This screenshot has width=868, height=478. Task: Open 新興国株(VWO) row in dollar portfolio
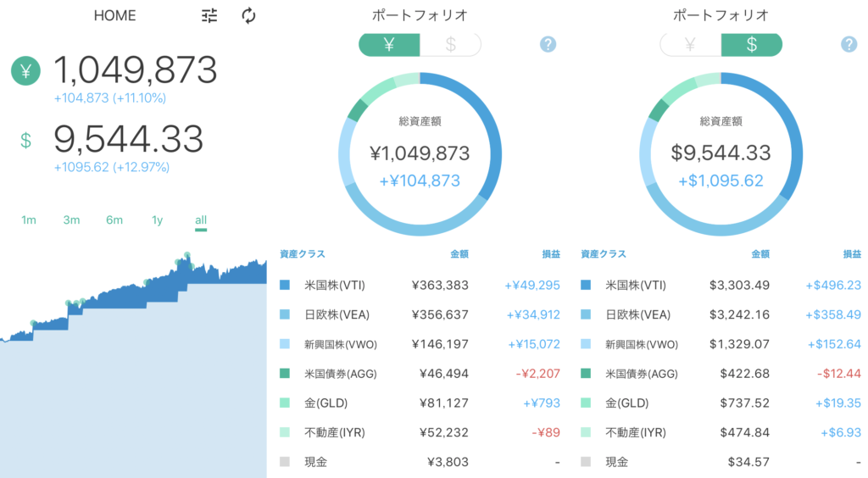pos(721,343)
